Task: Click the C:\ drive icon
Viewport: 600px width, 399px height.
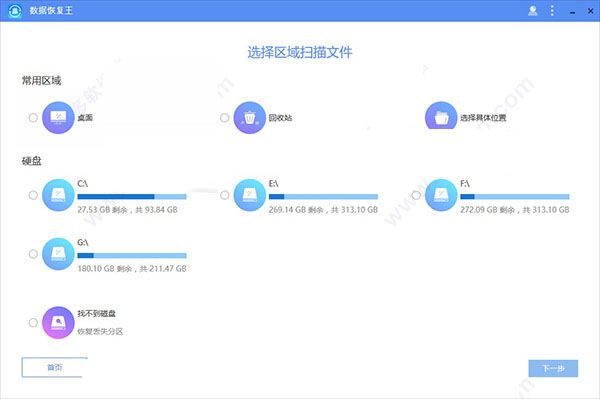Action: (x=58, y=195)
